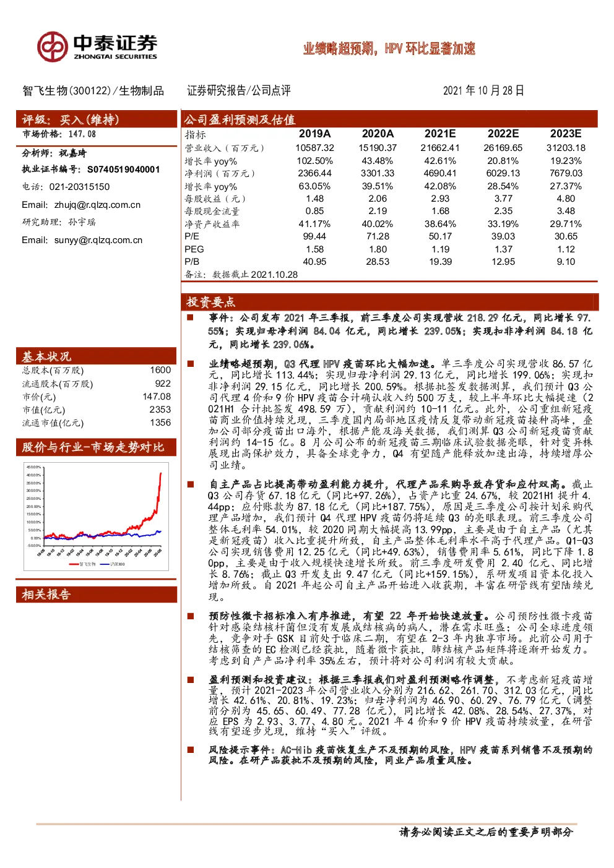614x868 pixels.
Task: Click the 流通股本(百万股) value 922
Action: point(163,384)
